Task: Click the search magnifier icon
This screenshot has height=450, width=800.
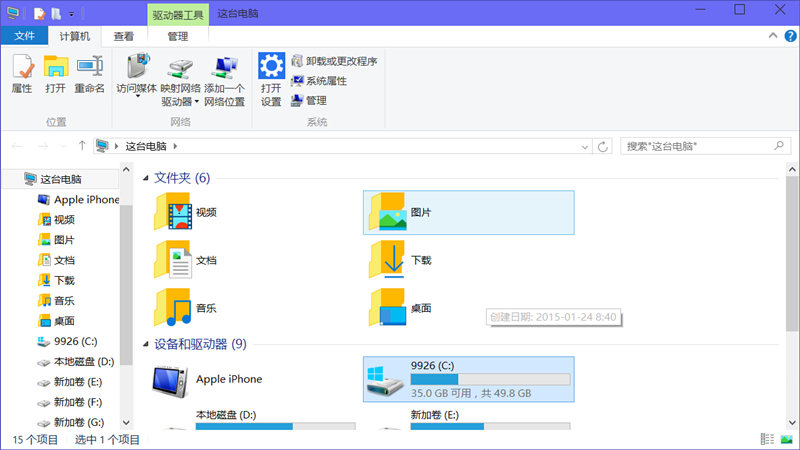Action: click(779, 146)
